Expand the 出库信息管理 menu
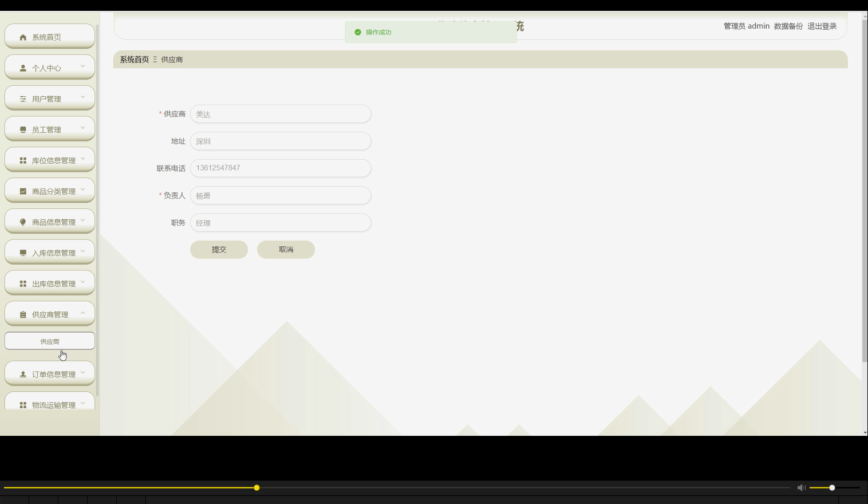This screenshot has height=504, width=868. (x=54, y=283)
